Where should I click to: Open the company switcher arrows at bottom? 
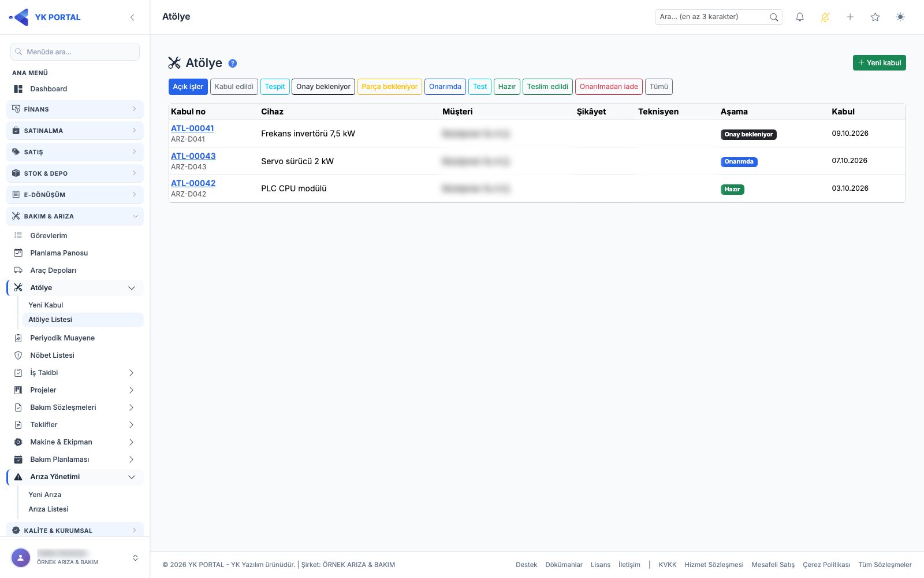(135, 558)
